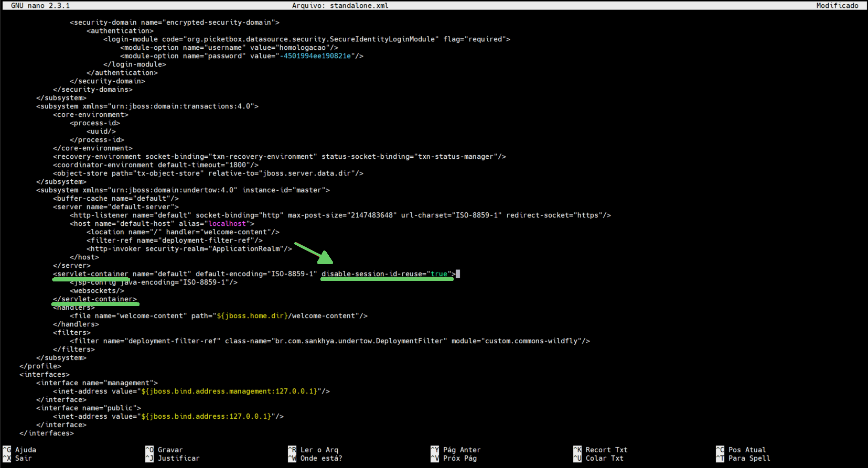Click the <websockets/> tag
The image size is (868, 468).
(x=97, y=291)
